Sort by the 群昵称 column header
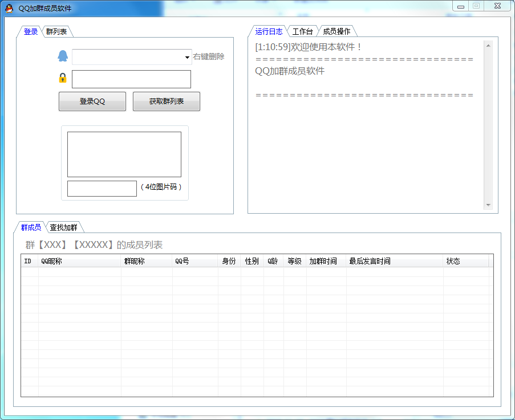This screenshot has width=515, height=420. tap(147, 261)
